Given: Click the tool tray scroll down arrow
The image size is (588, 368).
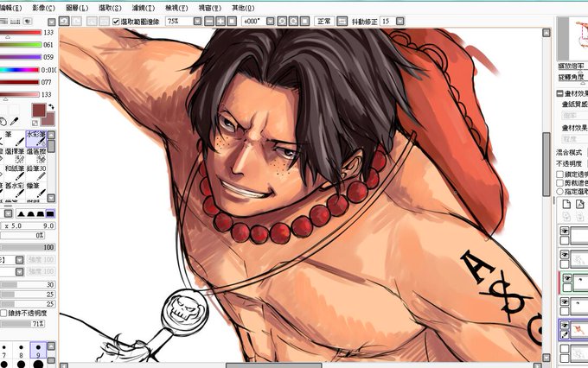Looking at the screenshot, I should (51, 198).
